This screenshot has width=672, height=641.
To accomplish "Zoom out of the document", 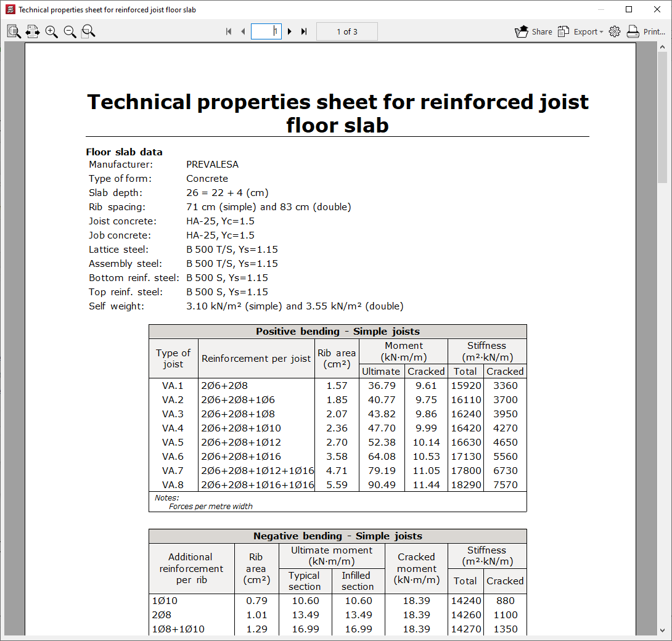I will coord(70,31).
